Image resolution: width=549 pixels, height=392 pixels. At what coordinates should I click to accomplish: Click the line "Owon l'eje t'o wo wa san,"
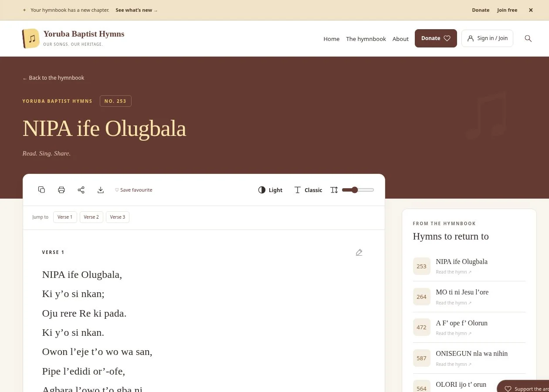tap(97, 352)
